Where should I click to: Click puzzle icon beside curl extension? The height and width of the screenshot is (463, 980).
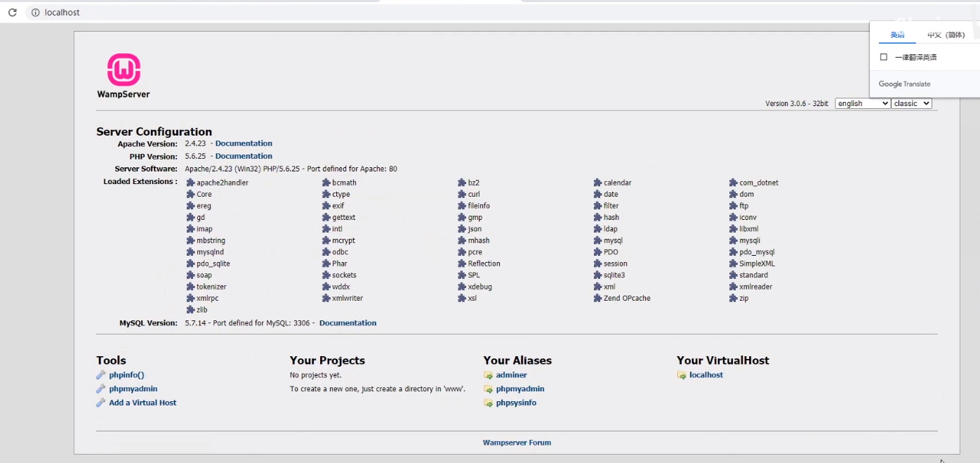coord(462,195)
